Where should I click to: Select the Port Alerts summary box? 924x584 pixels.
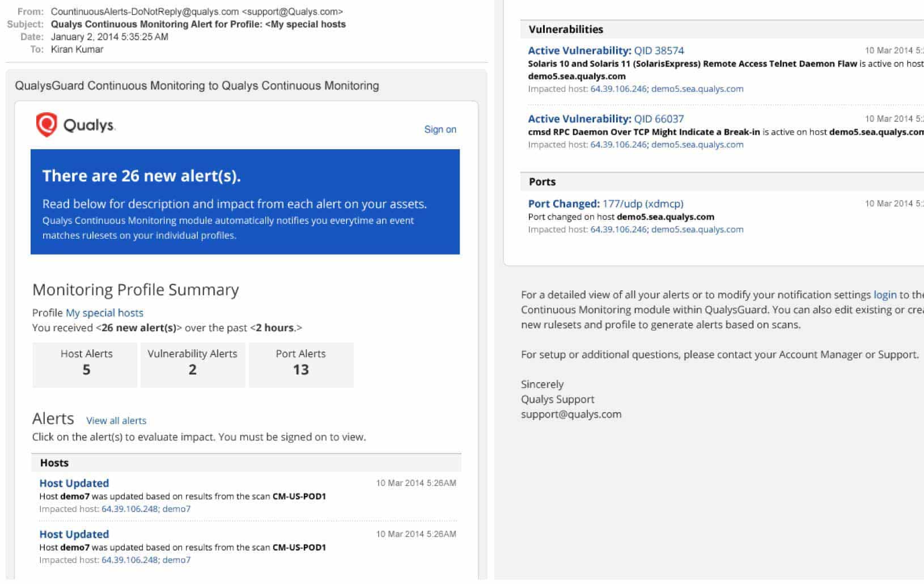tap(301, 365)
